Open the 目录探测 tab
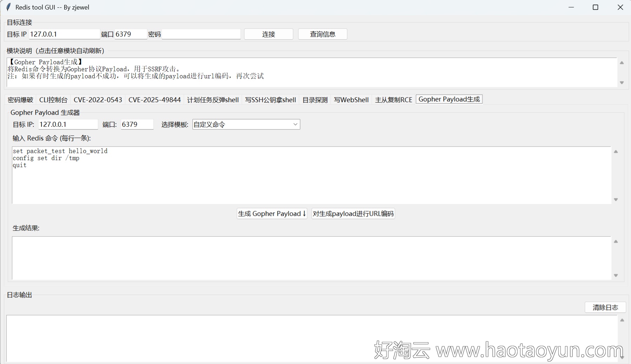Viewport: 631px width, 364px height. click(315, 100)
